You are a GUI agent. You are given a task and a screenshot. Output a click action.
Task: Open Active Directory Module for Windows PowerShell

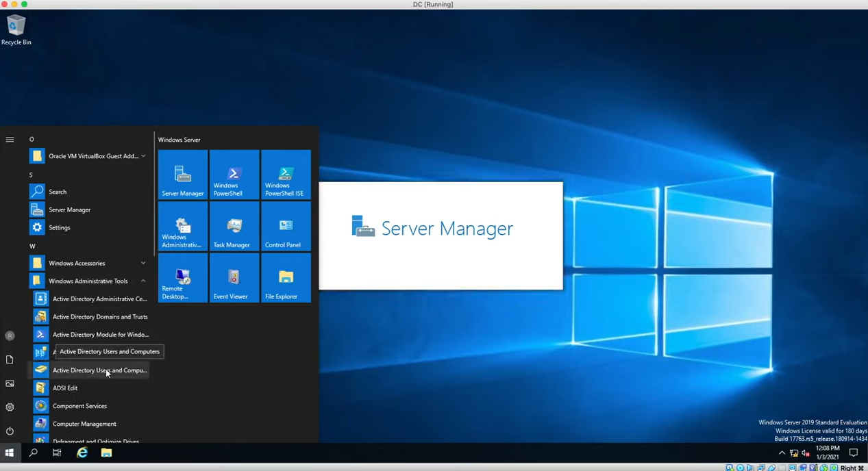[x=90, y=334]
